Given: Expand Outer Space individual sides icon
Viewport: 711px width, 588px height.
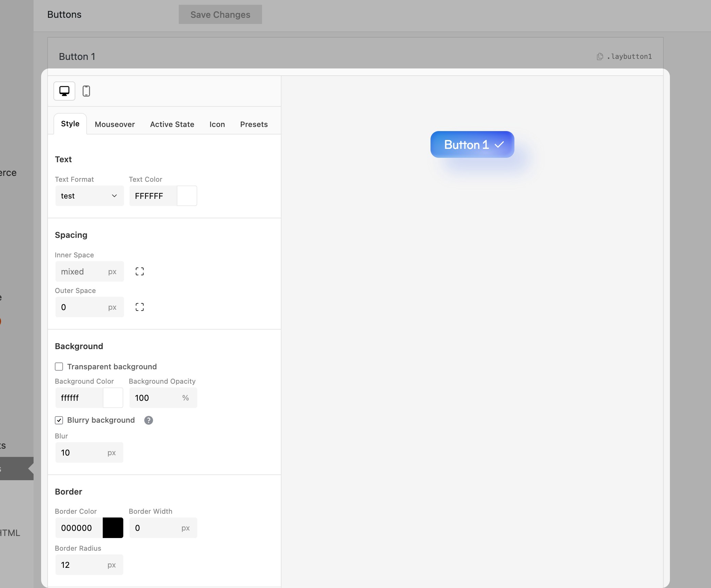Looking at the screenshot, I should (140, 307).
